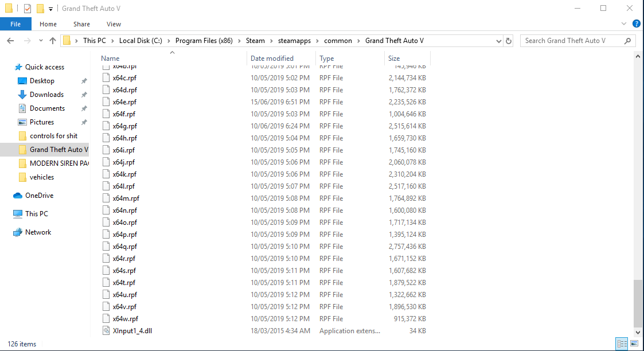Open the Customize Quick Access Toolbar dropdown

50,9
